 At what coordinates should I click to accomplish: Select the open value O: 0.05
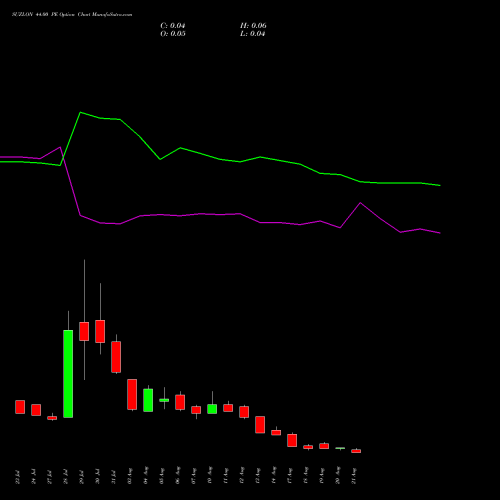(x=173, y=34)
